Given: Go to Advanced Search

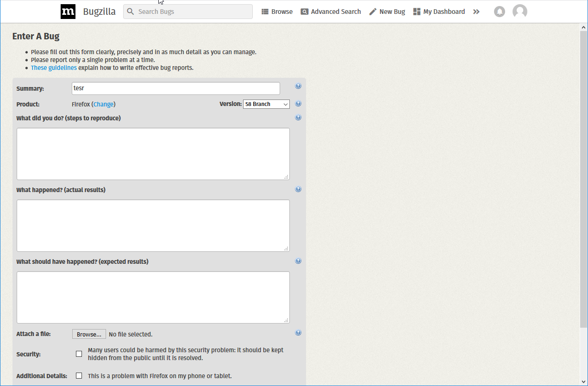Looking at the screenshot, I should pos(331,12).
